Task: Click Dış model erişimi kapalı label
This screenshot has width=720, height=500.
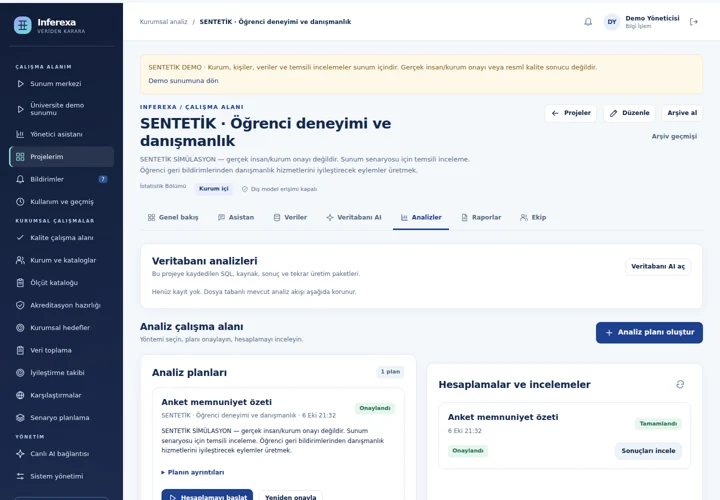Action: [279, 189]
